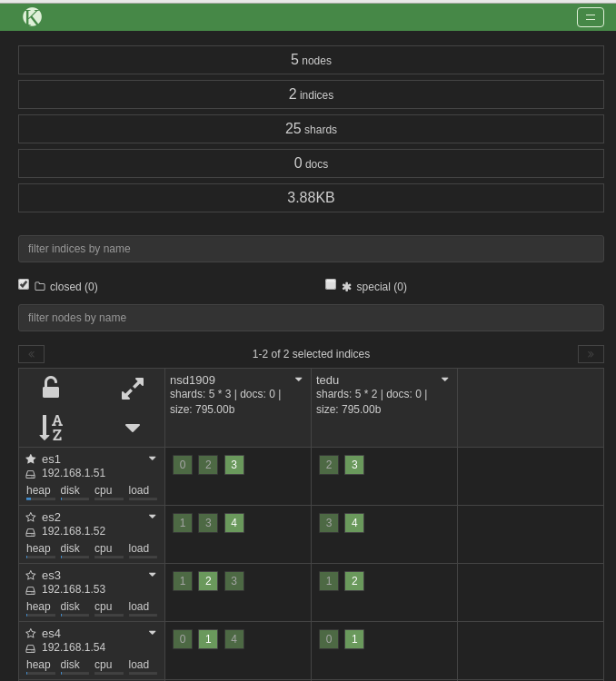Click the es2 disk usage bar

pyautogui.click(x=75, y=558)
